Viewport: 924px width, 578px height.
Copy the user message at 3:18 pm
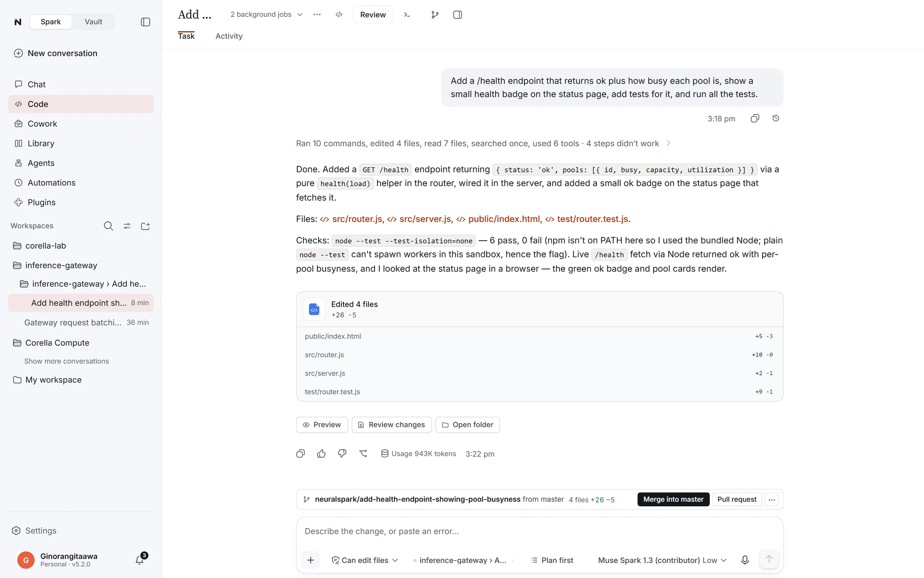coord(755,118)
